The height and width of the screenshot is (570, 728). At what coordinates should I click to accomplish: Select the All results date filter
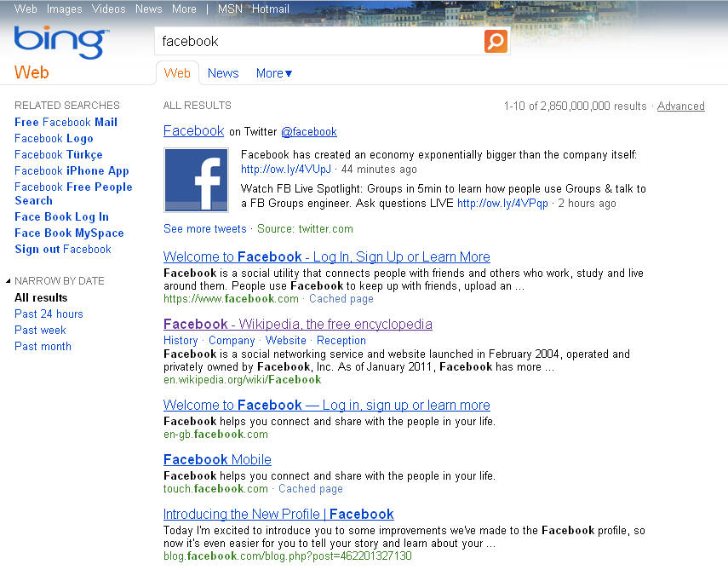(x=41, y=297)
